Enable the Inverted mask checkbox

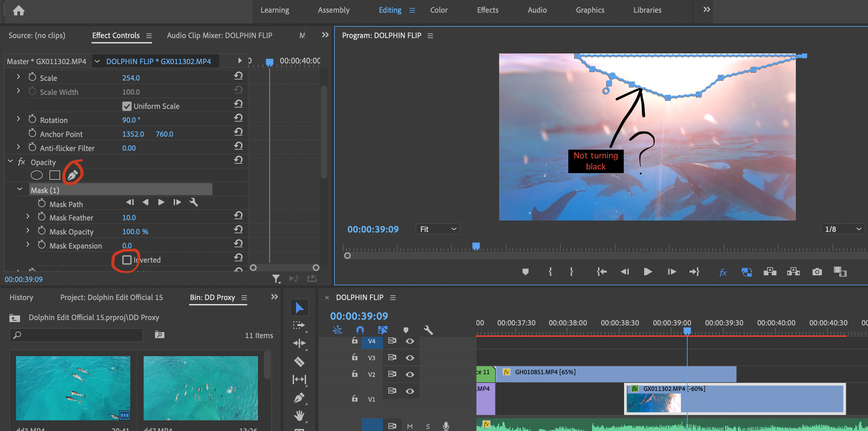127,260
